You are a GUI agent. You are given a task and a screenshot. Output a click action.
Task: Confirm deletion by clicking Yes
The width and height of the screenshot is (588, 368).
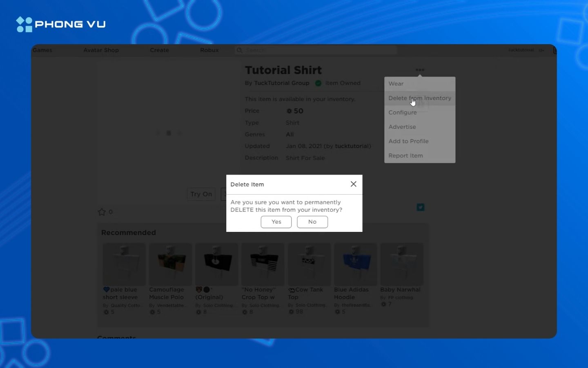(x=276, y=222)
